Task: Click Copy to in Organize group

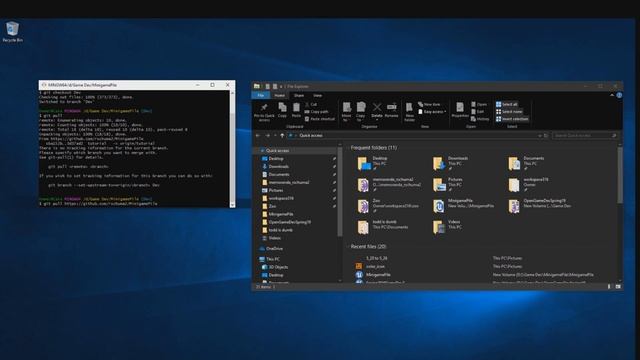Action: tap(361, 112)
